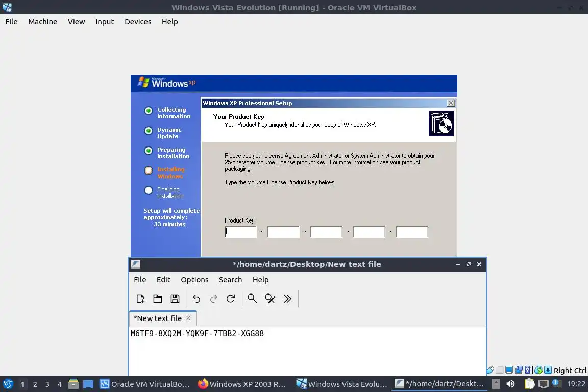This screenshot has height=392, width=588.
Task: Switch to workspace 3
Action: 47,384
